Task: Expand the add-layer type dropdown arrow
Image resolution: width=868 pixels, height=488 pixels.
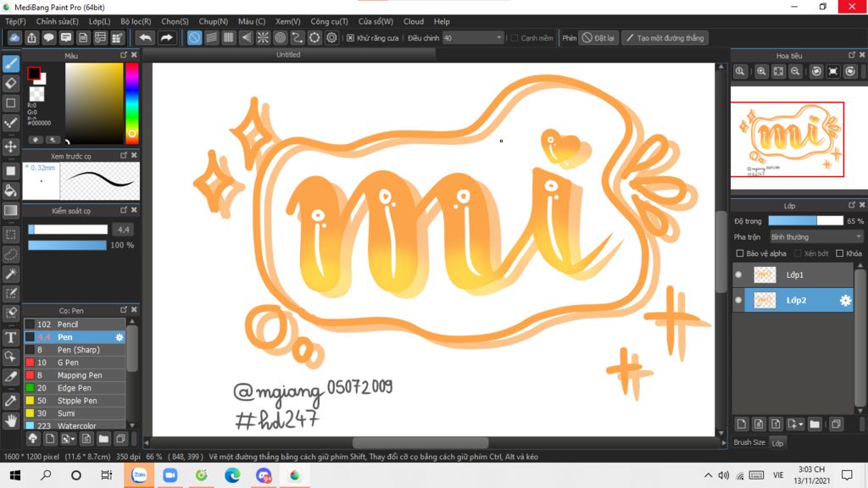Action: tap(800, 425)
